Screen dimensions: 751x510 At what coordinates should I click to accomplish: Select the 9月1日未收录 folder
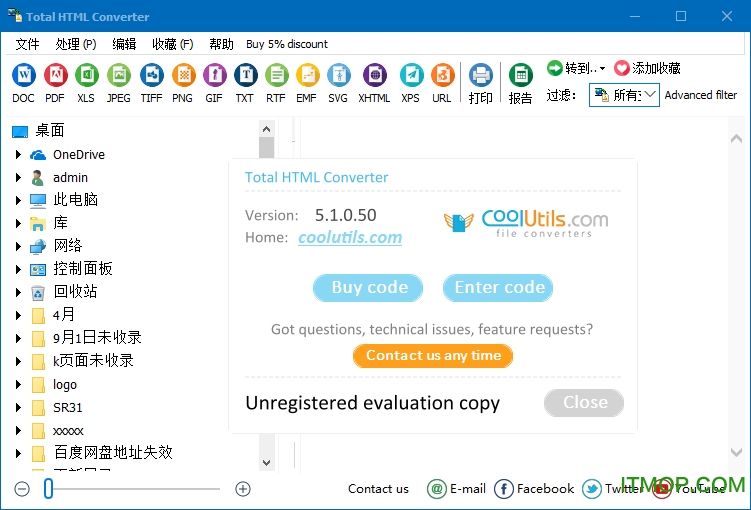(87, 338)
